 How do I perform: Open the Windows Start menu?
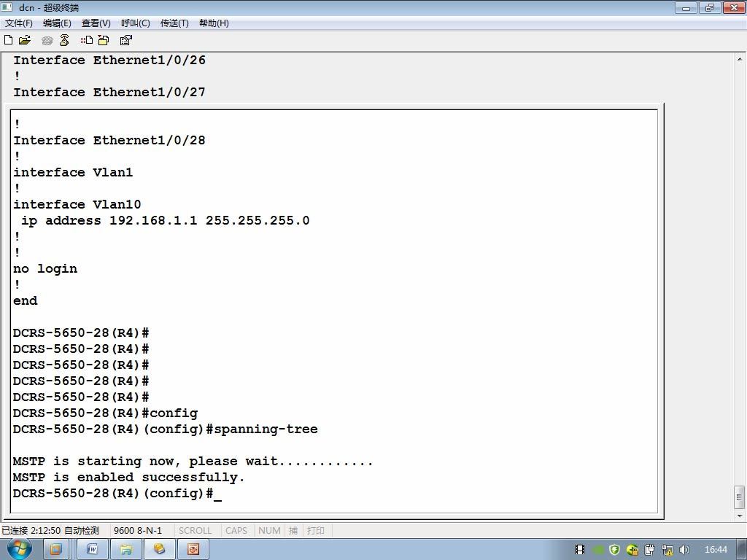(20, 549)
